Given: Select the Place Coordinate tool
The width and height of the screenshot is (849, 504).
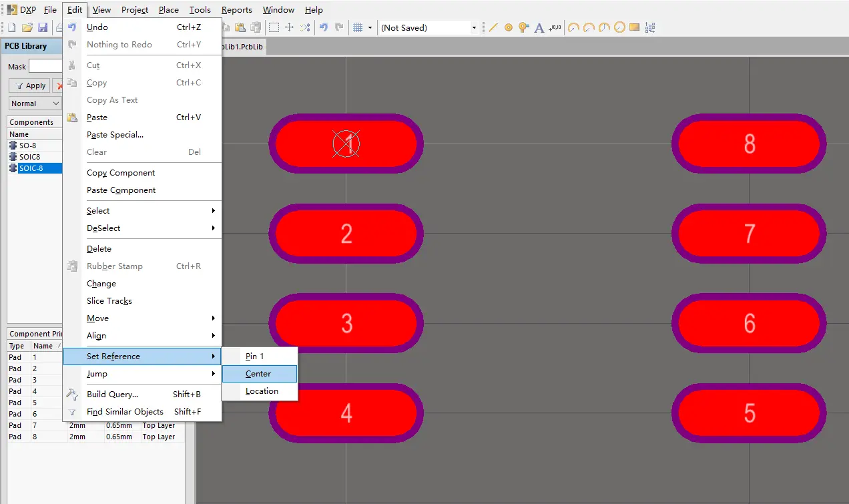Looking at the screenshot, I should 555,27.
